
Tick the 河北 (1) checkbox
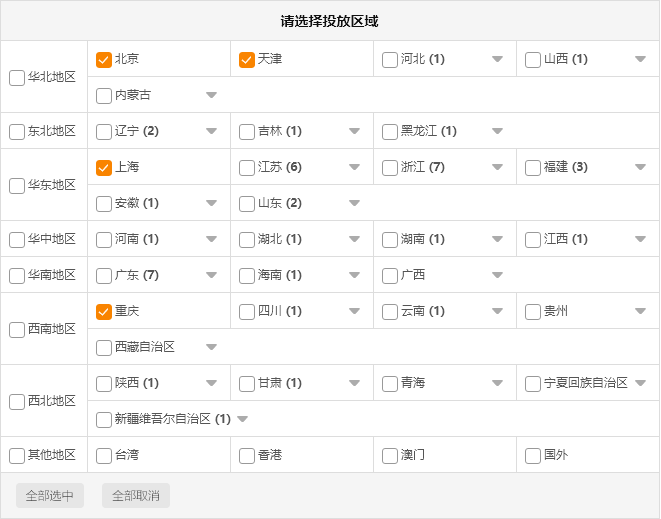(390, 60)
